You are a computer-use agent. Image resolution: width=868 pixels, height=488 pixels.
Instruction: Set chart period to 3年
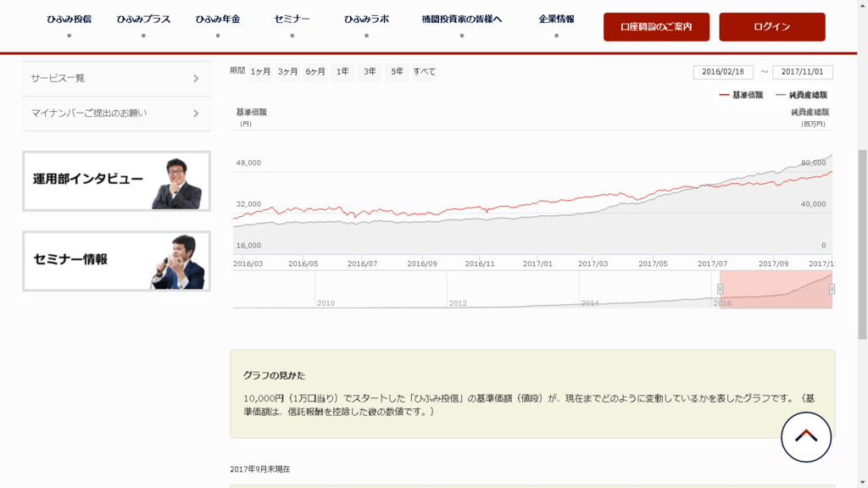(370, 72)
